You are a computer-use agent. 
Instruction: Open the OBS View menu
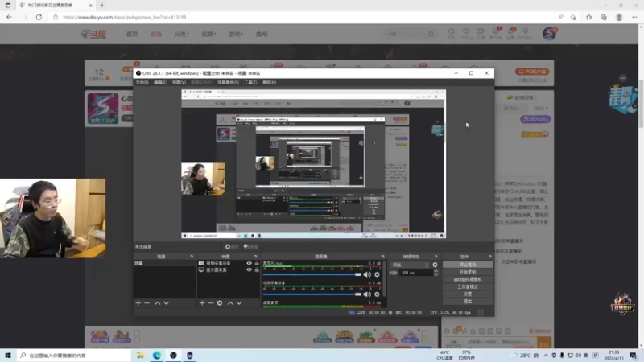pos(179,83)
